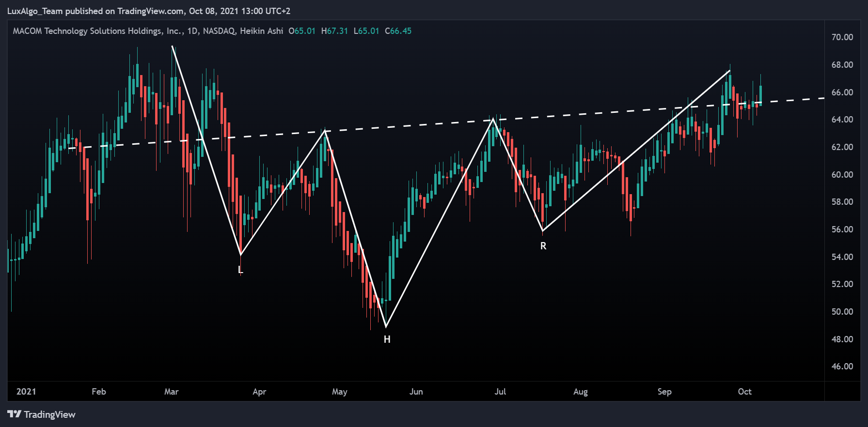This screenshot has width=868, height=427.
Task: Click the H head label
Action: pyautogui.click(x=387, y=339)
